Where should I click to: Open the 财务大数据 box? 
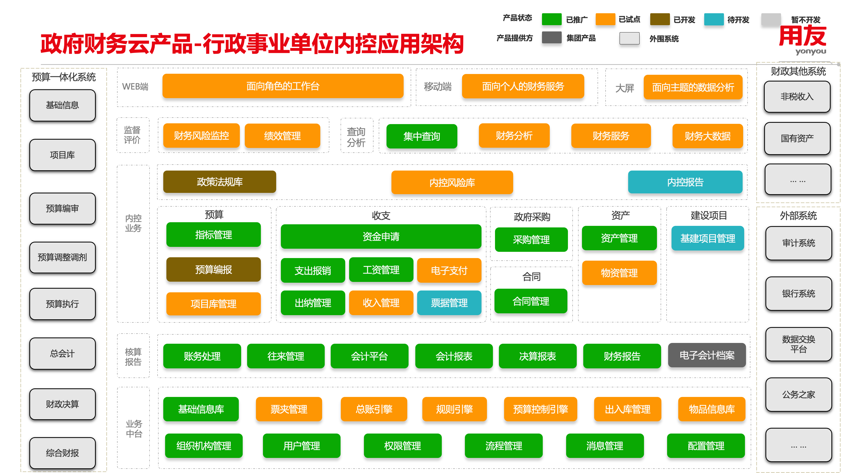pyautogui.click(x=708, y=136)
